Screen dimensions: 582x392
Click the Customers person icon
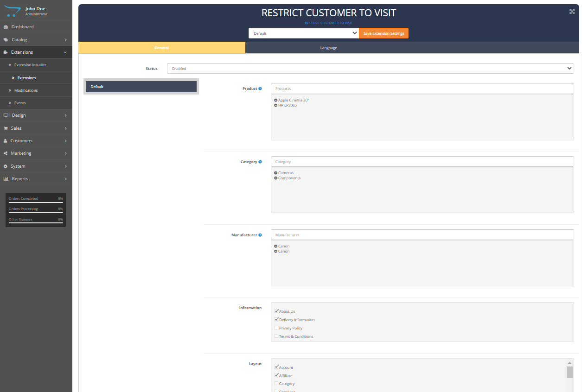[x=6, y=141]
